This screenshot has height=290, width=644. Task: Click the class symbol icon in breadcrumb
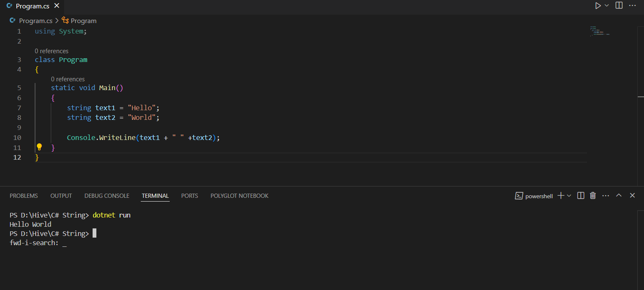coord(65,20)
